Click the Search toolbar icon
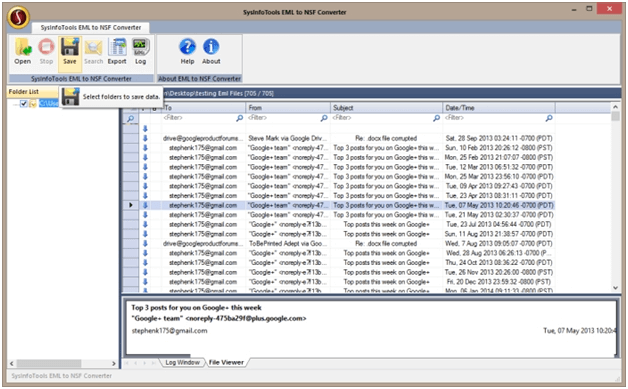 click(x=93, y=50)
